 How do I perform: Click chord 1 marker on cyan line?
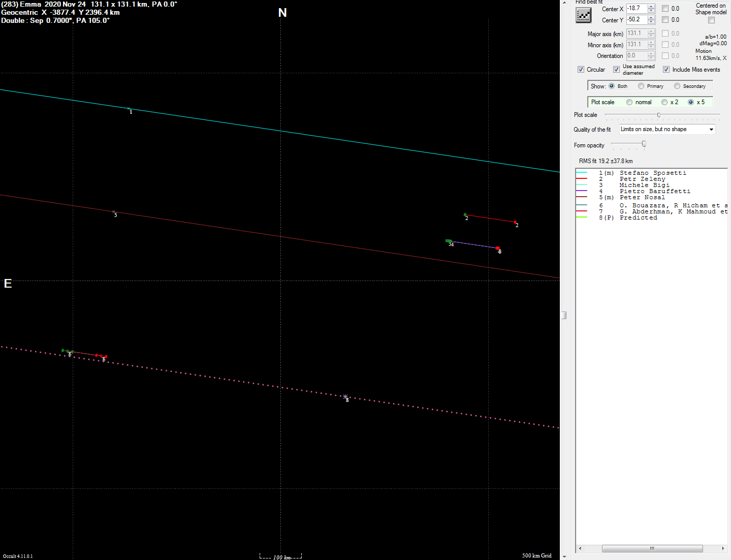(129, 109)
